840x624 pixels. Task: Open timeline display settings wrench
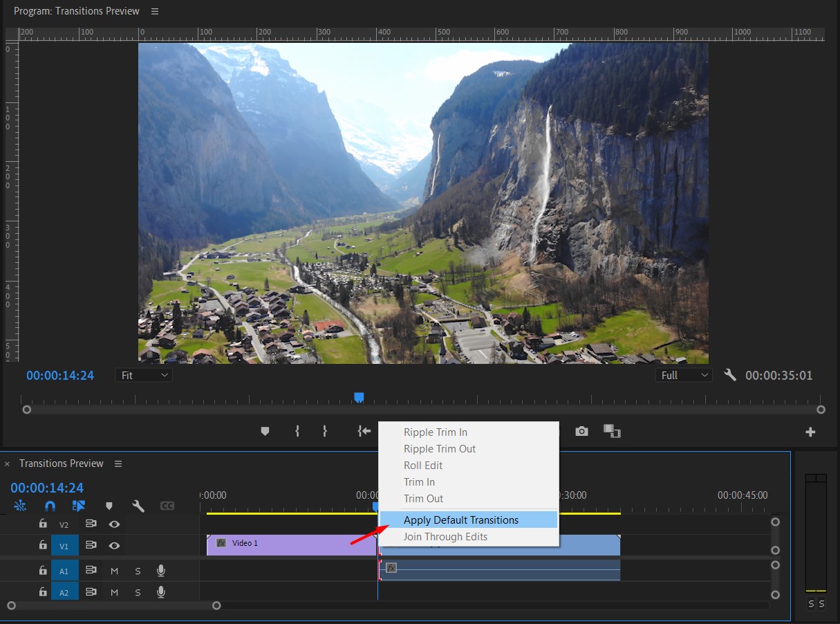138,506
